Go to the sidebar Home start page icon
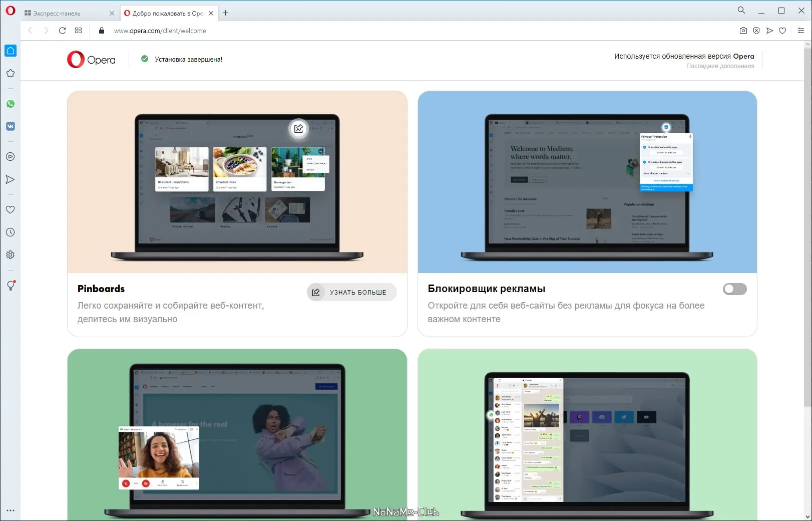Viewport: 812px width, 521px height. [11, 51]
